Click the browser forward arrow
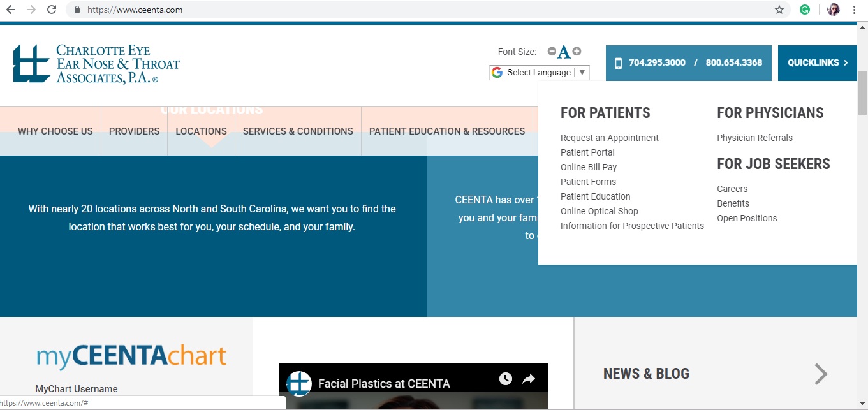 pos(31,10)
